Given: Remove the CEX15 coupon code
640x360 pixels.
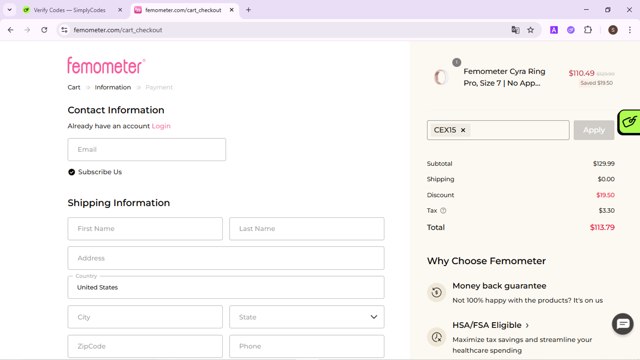Looking at the screenshot, I should point(463,130).
